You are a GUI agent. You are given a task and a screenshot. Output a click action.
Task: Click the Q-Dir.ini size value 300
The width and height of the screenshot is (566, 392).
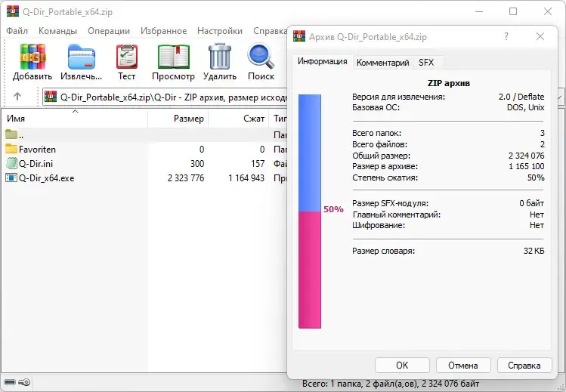197,164
